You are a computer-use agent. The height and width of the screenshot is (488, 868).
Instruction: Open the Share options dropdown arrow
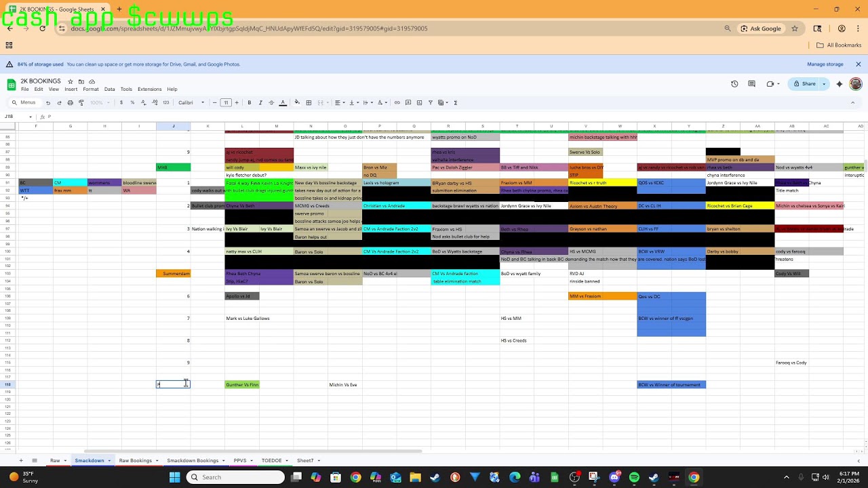(824, 84)
